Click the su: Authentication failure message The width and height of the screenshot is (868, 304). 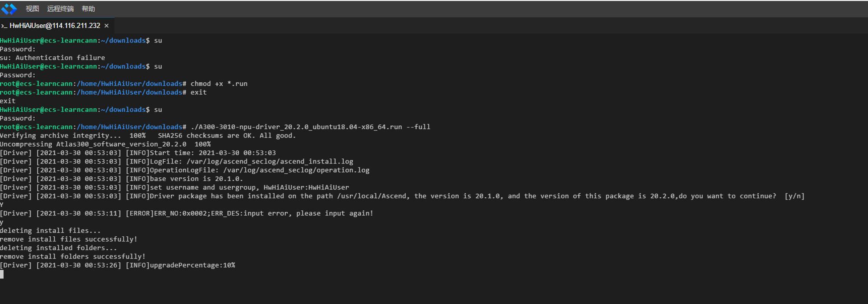coord(53,58)
